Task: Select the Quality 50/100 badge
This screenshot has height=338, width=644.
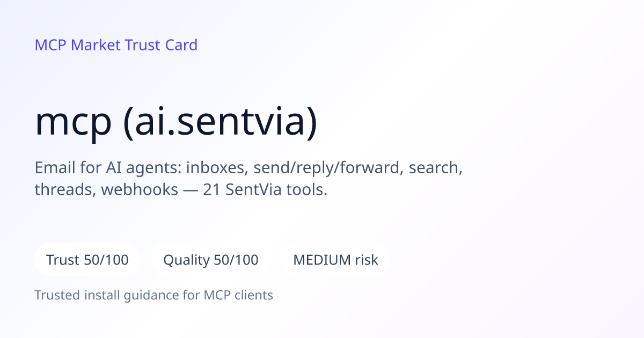Action: click(x=211, y=260)
